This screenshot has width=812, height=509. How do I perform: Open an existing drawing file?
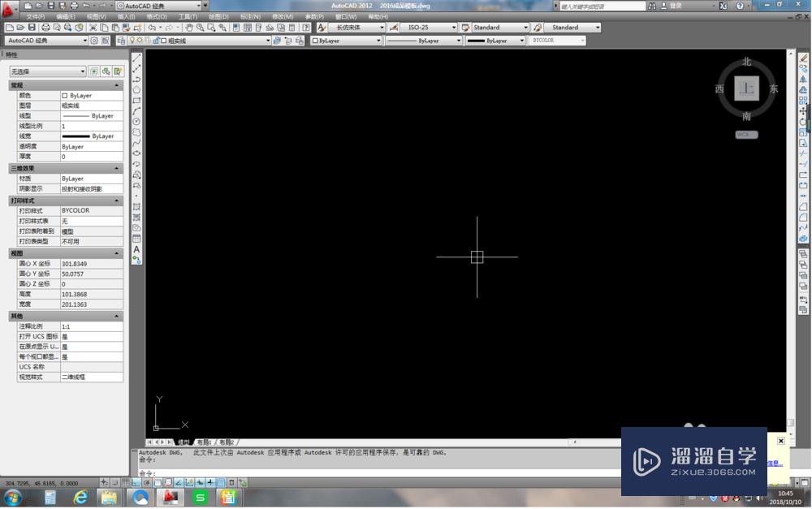(x=22, y=27)
